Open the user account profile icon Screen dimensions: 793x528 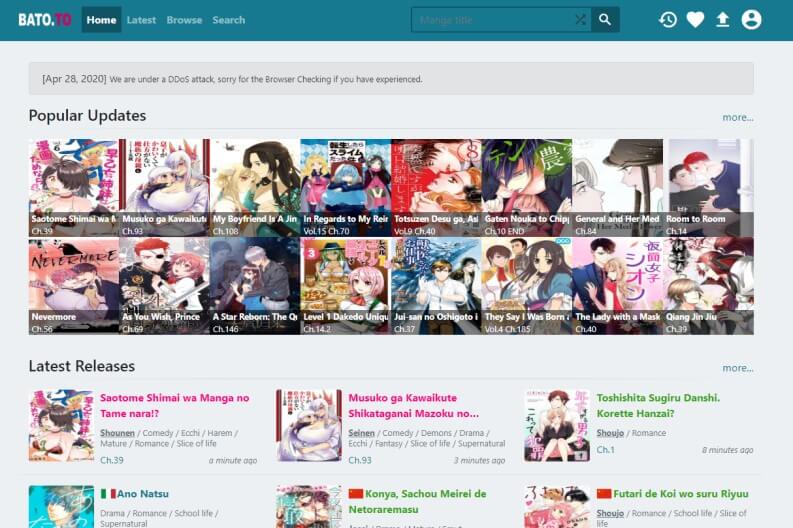(x=751, y=20)
